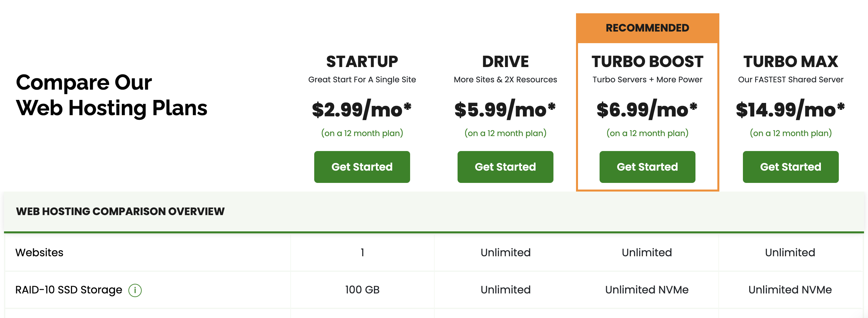The width and height of the screenshot is (868, 318).
Task: Click Get Started under STARTUP plan
Action: [362, 167]
